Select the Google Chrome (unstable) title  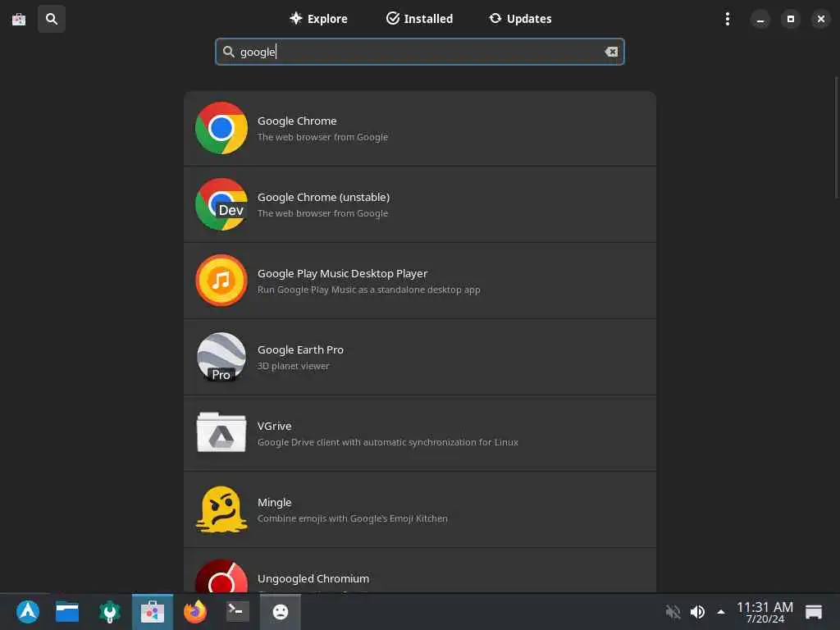pos(323,197)
